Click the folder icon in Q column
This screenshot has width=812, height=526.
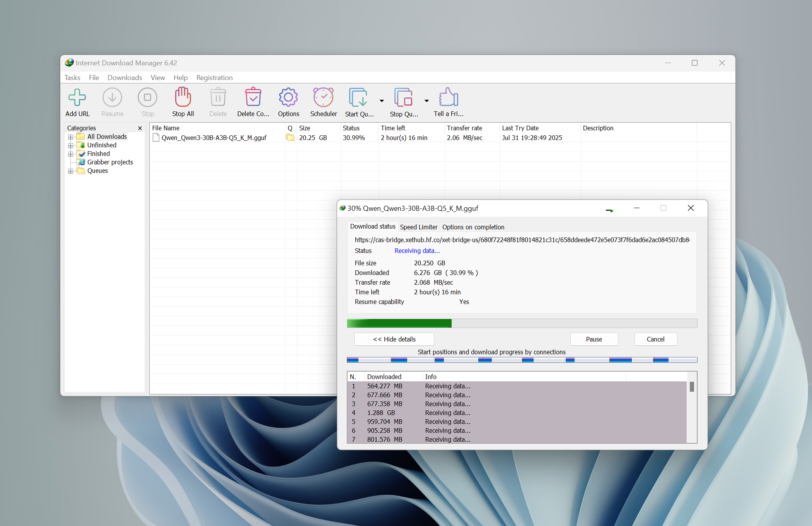(x=290, y=137)
